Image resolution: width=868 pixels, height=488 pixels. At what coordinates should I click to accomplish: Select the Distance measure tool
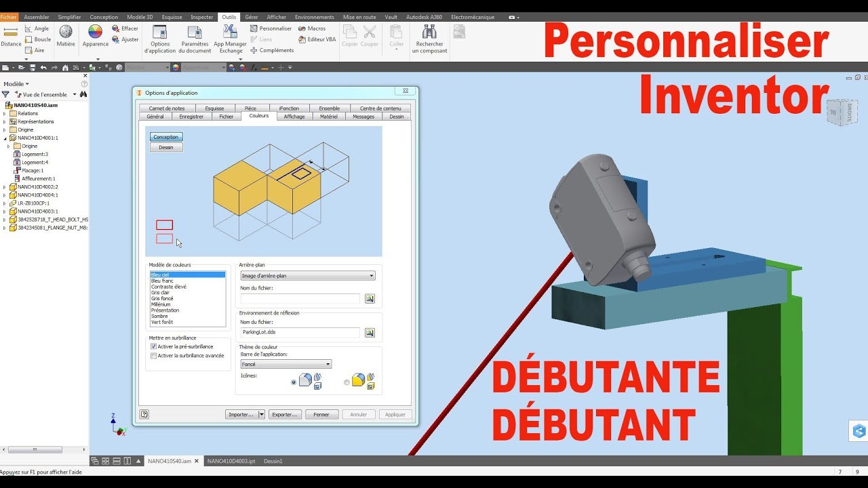[x=11, y=35]
